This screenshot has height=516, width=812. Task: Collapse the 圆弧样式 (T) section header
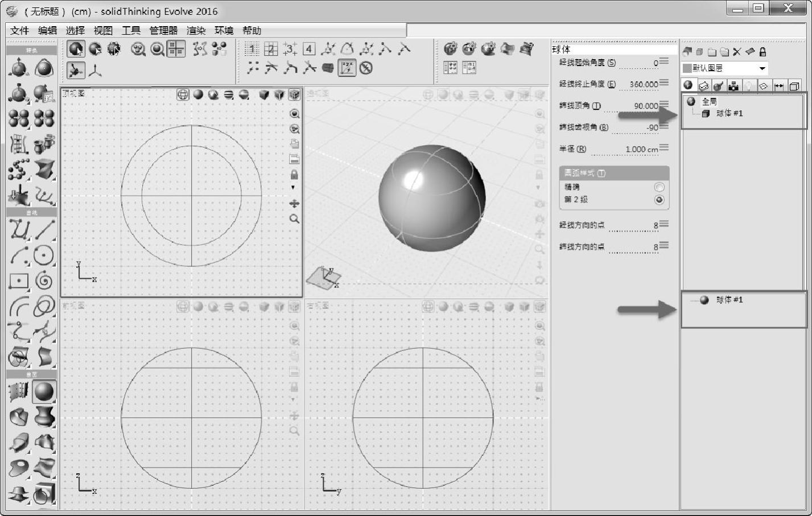pos(614,173)
